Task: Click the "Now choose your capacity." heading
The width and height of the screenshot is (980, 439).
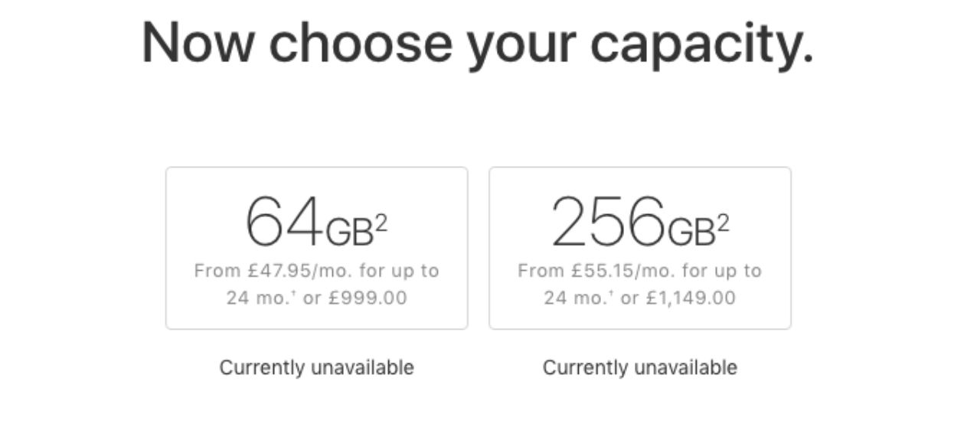Action: coord(477,43)
